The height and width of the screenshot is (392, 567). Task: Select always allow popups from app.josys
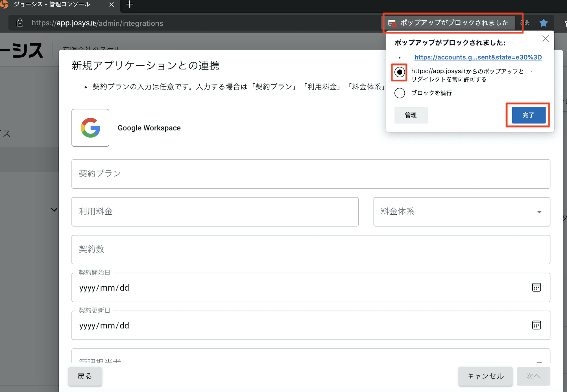[x=400, y=72]
